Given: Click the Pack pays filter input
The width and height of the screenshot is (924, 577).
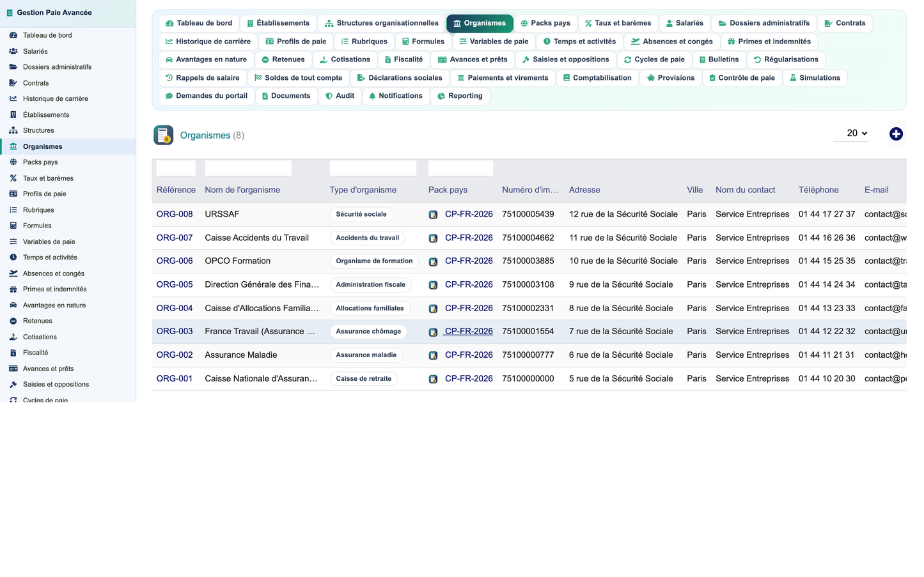Looking at the screenshot, I should coord(460,168).
